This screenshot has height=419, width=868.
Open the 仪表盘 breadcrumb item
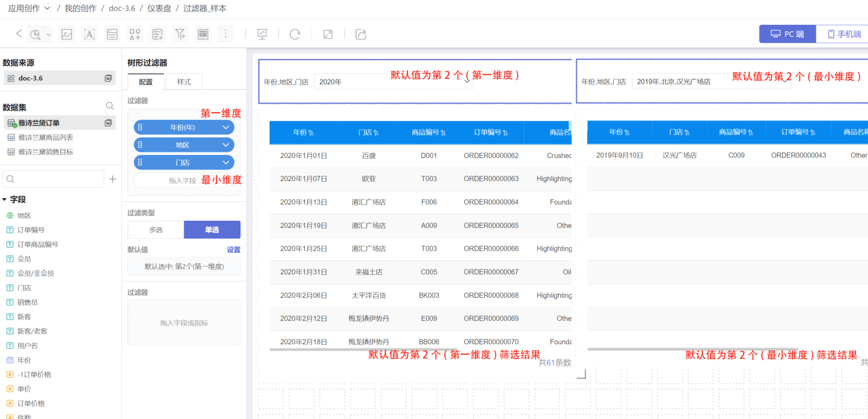(x=159, y=8)
